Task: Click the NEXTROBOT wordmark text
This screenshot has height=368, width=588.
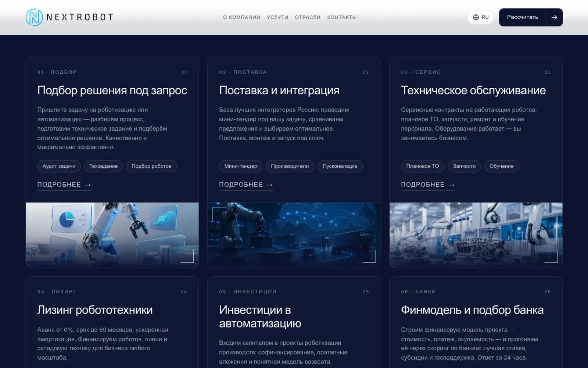Action: point(80,17)
